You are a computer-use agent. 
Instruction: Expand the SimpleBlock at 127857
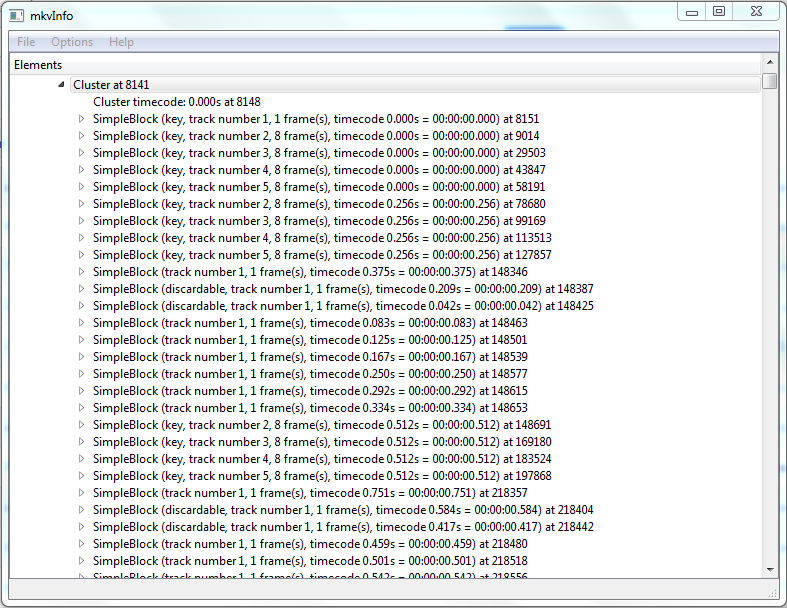(81, 255)
